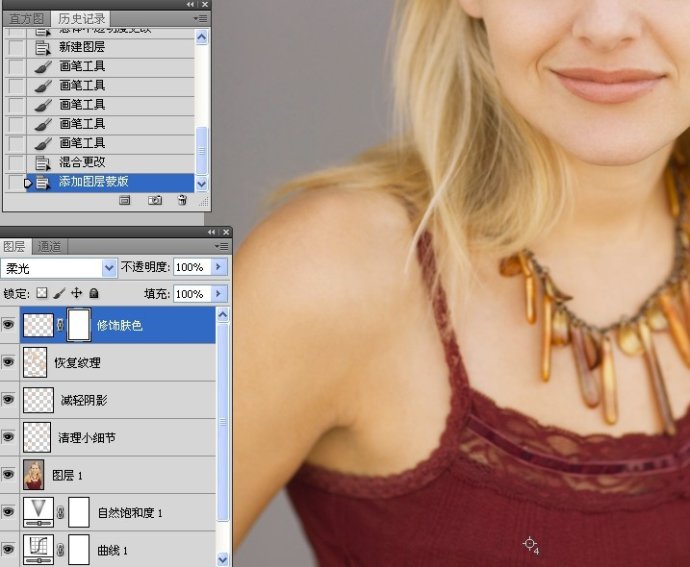Hide the 自然饱和度 1 adjustment layer

tap(8, 512)
